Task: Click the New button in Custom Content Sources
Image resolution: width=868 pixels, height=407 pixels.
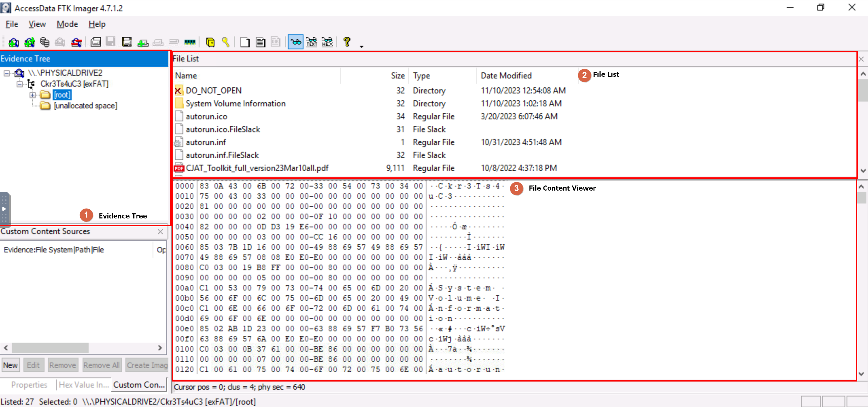Action: pyautogui.click(x=10, y=365)
